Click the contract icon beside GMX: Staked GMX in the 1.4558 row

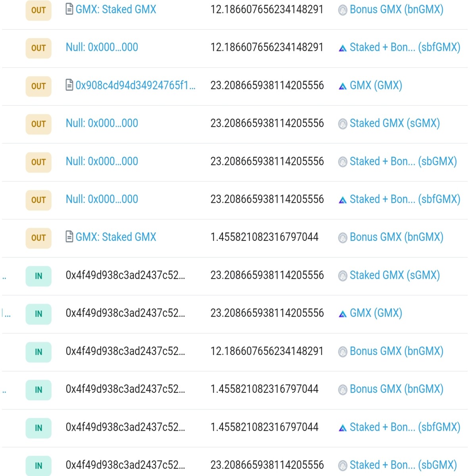(69, 237)
